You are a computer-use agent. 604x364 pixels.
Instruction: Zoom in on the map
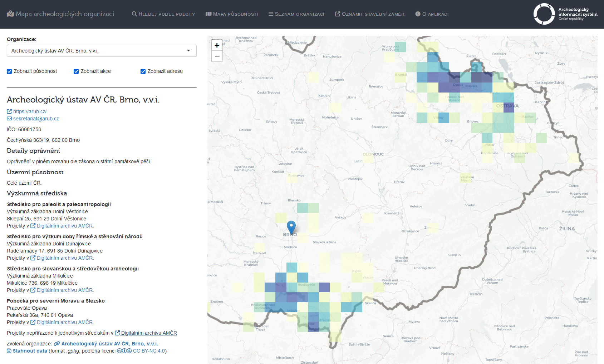tap(217, 45)
